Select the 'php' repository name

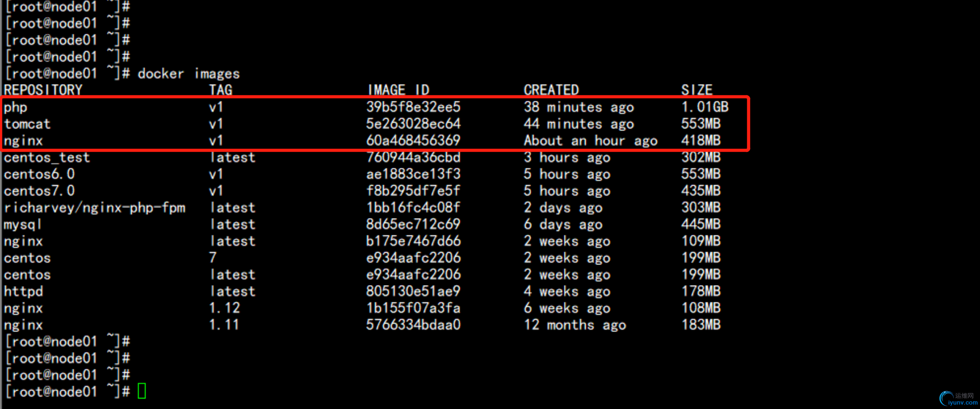pos(15,108)
